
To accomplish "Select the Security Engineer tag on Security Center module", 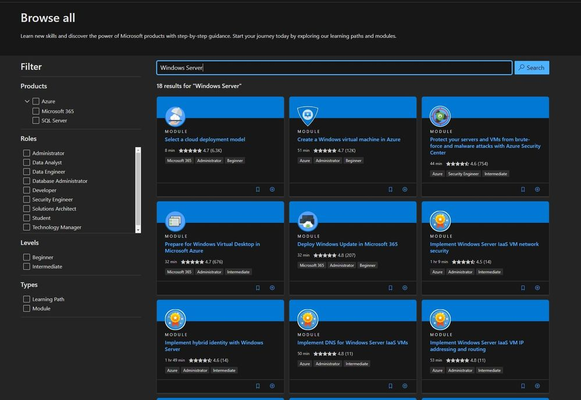I will point(463,174).
